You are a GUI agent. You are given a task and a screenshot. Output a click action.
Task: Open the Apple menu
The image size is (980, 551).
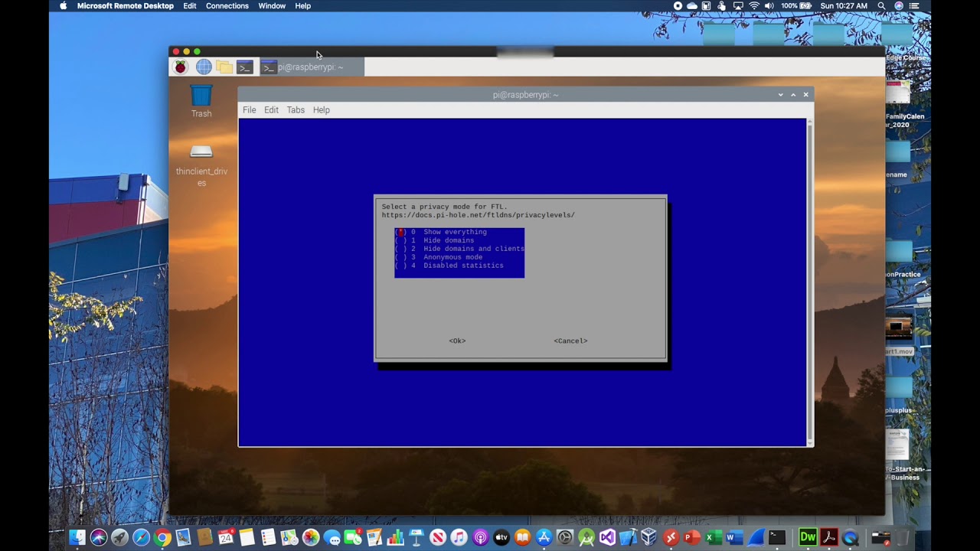tap(63, 5)
